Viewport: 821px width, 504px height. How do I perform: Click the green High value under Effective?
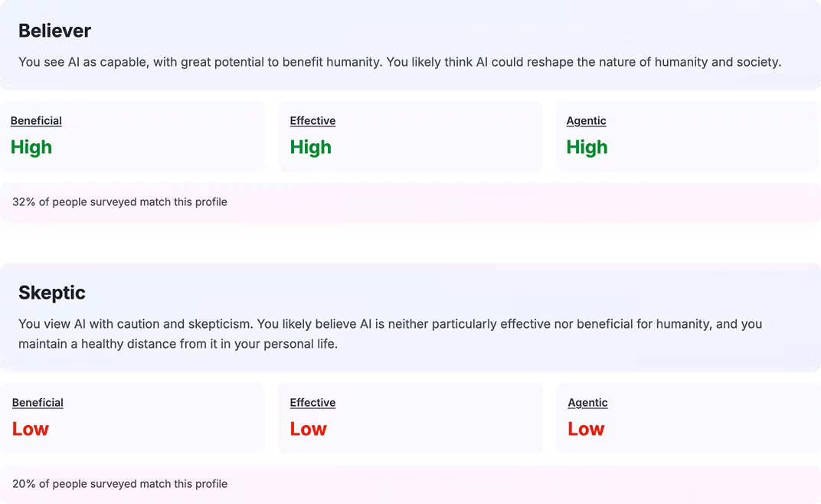pyautogui.click(x=310, y=147)
